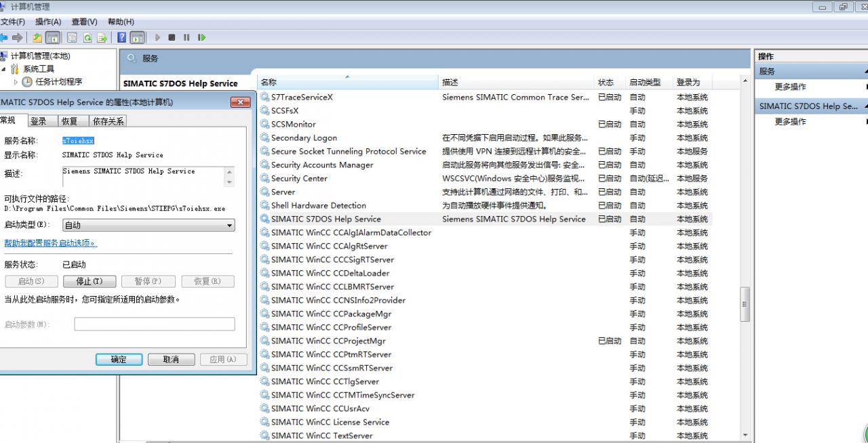Click gear icon of Security Center service
This screenshot has height=443, width=868.
click(264, 178)
